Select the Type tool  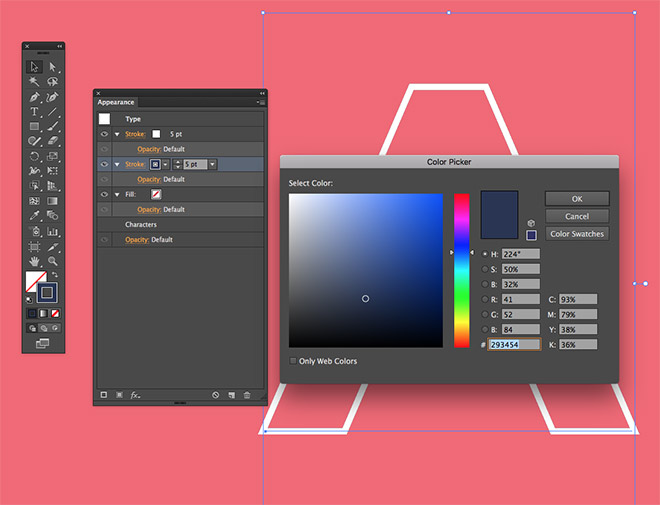point(34,112)
